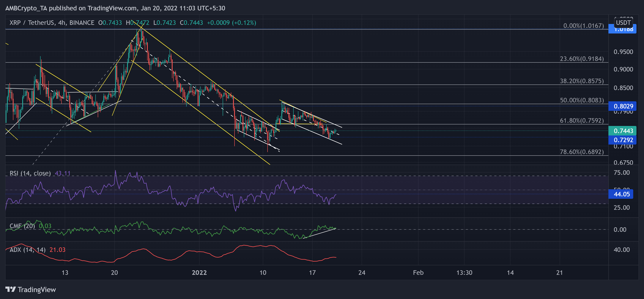Click the TradingView logo at bottom left
Image resolution: width=644 pixels, height=299 pixels.
[30, 289]
